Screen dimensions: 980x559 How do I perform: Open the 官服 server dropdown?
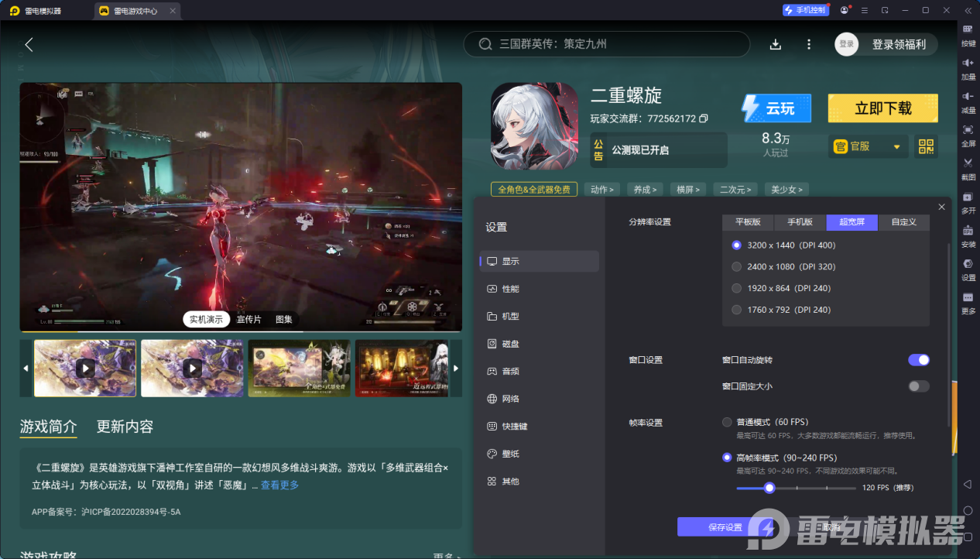click(868, 146)
